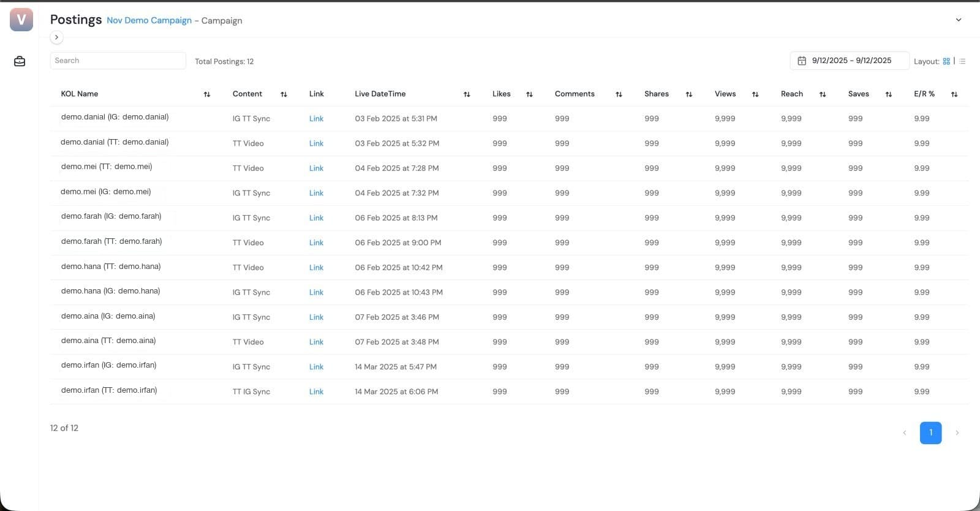The width and height of the screenshot is (980, 511).
Task: Sort by KOL Name column
Action: [x=207, y=94]
